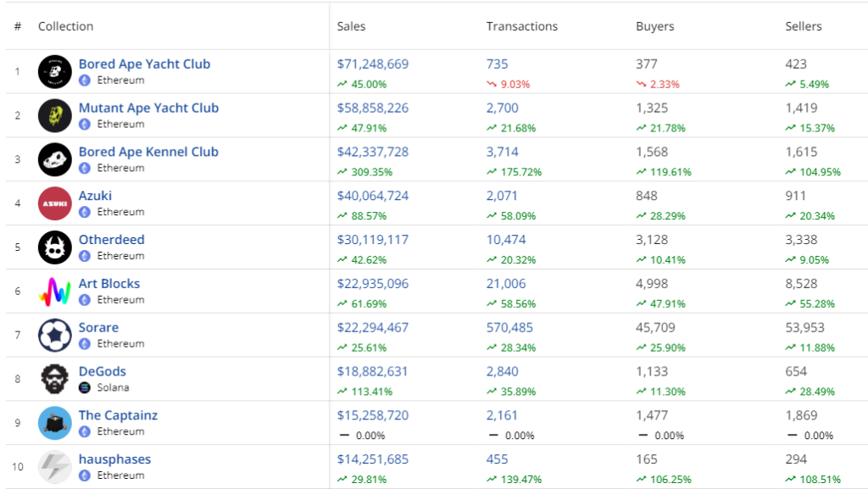868x489 pixels.
Task: Sort by the Sellers column header
Action: 803,26
